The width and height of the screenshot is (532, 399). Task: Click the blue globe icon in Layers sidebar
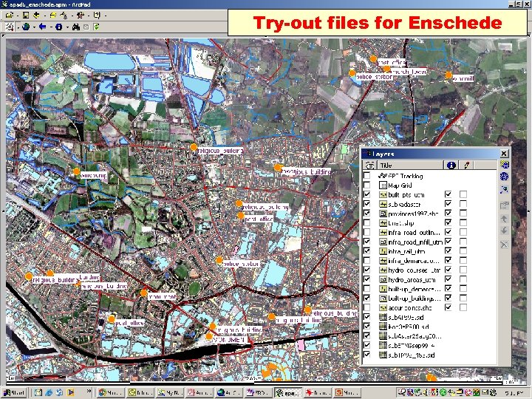[x=505, y=177]
